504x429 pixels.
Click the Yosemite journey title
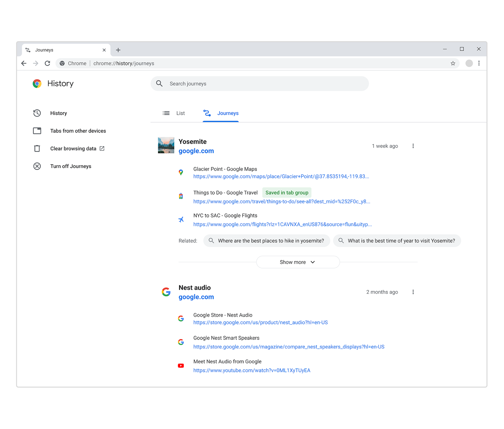192,141
